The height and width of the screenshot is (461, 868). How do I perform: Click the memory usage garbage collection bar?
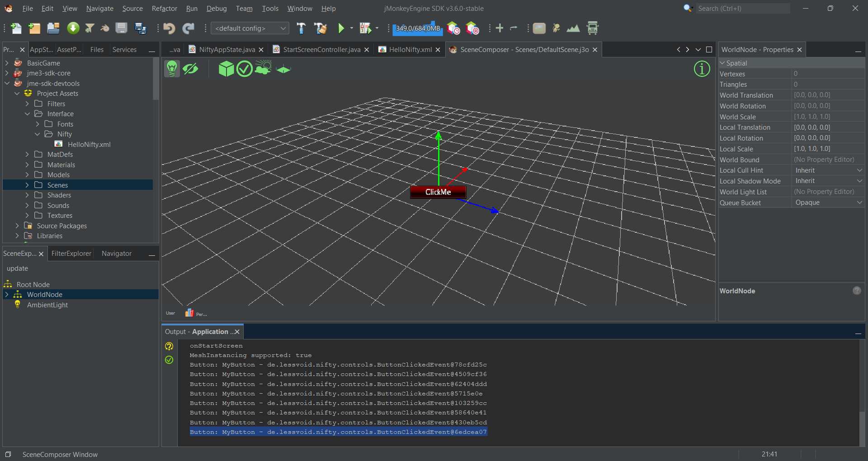(x=417, y=28)
